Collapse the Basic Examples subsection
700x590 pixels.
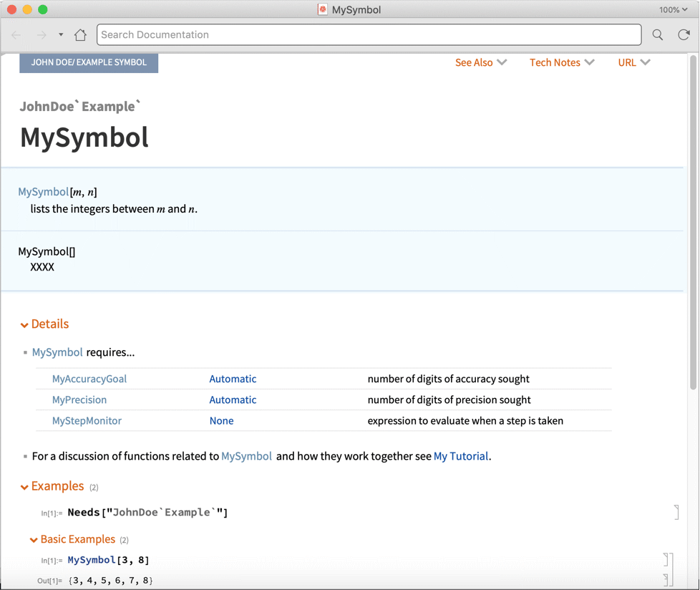point(34,540)
